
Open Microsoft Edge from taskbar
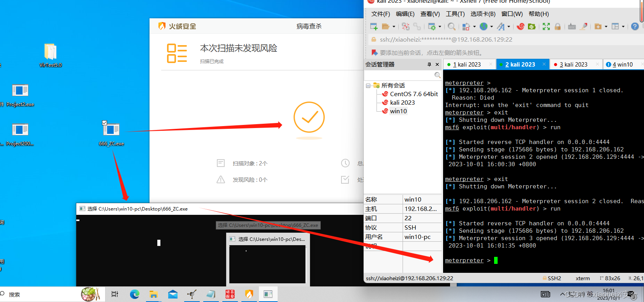pyautogui.click(x=135, y=294)
